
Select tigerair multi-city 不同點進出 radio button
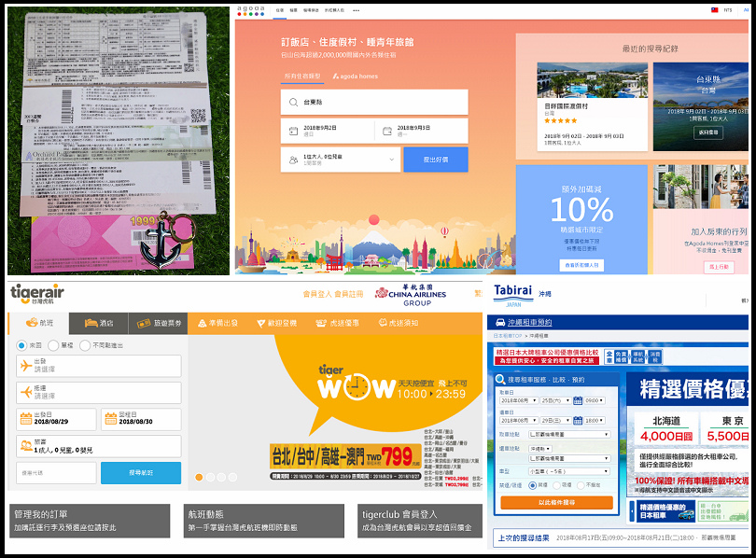pyautogui.click(x=85, y=345)
